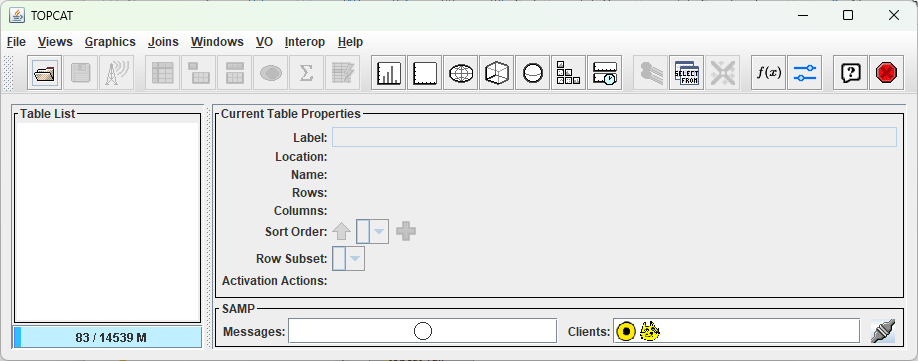Click the Pair Match icon

click(650, 73)
